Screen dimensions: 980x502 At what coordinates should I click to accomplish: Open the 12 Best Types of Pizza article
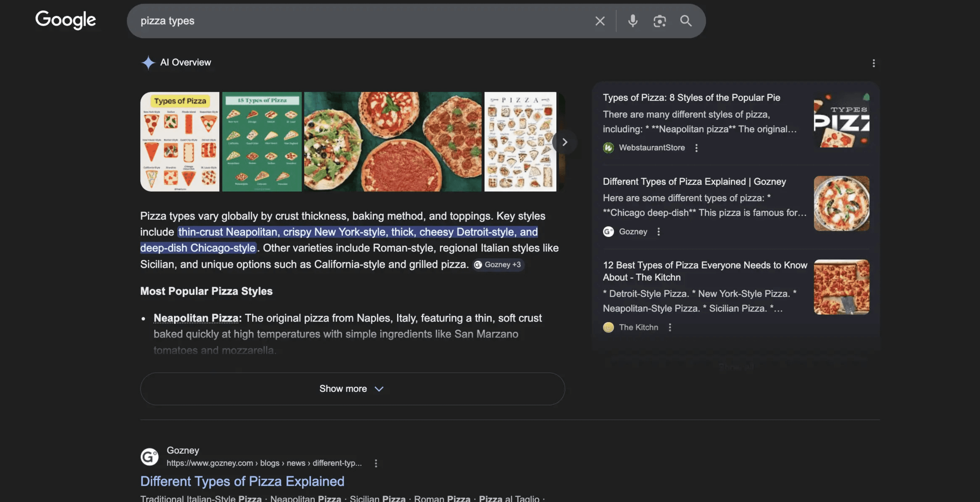pos(705,271)
